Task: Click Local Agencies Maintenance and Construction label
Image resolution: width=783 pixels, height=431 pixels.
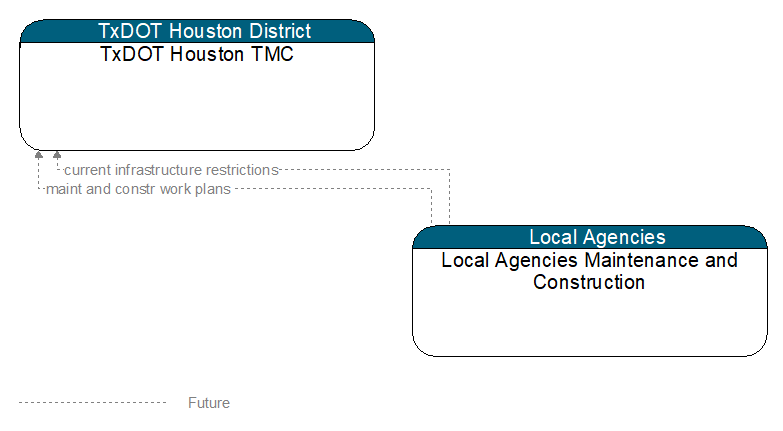Action: click(589, 271)
